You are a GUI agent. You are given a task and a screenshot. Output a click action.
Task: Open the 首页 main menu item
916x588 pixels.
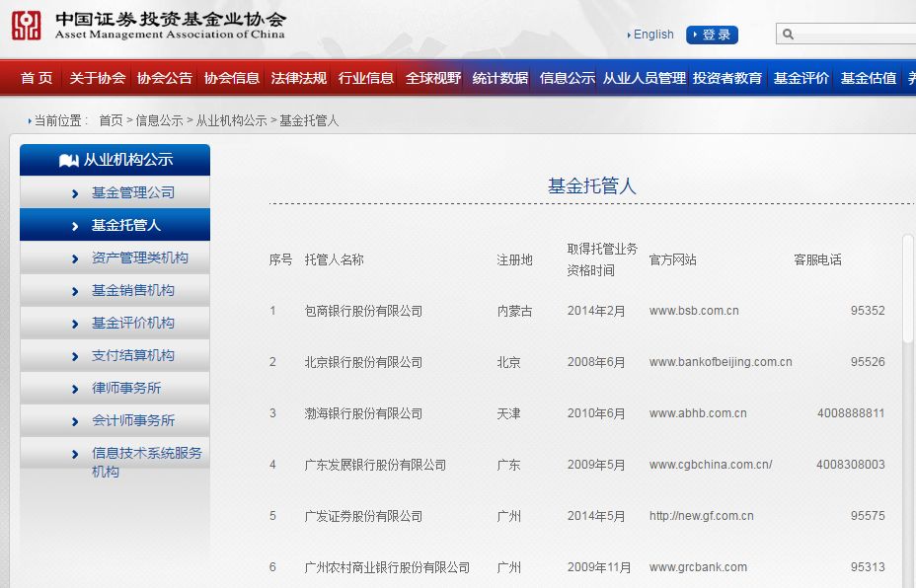(x=37, y=78)
